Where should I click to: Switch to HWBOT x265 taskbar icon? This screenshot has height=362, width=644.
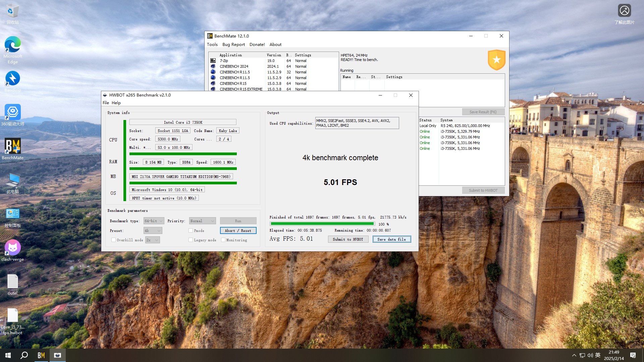click(x=58, y=355)
